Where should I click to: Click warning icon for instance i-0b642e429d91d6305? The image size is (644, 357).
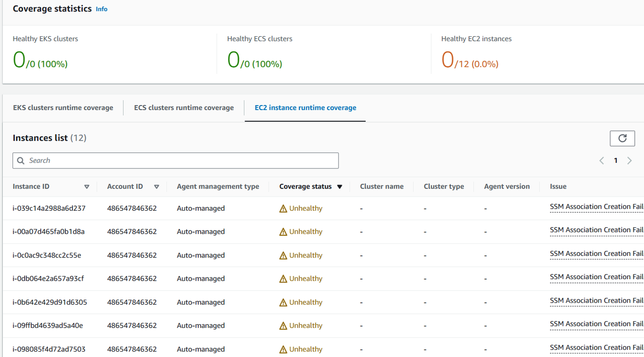click(283, 302)
